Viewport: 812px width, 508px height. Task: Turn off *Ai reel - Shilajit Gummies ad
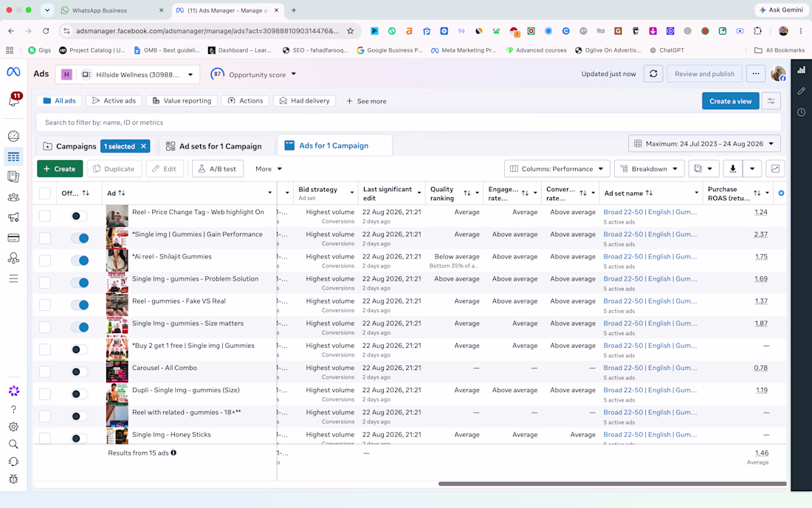pos(79,261)
